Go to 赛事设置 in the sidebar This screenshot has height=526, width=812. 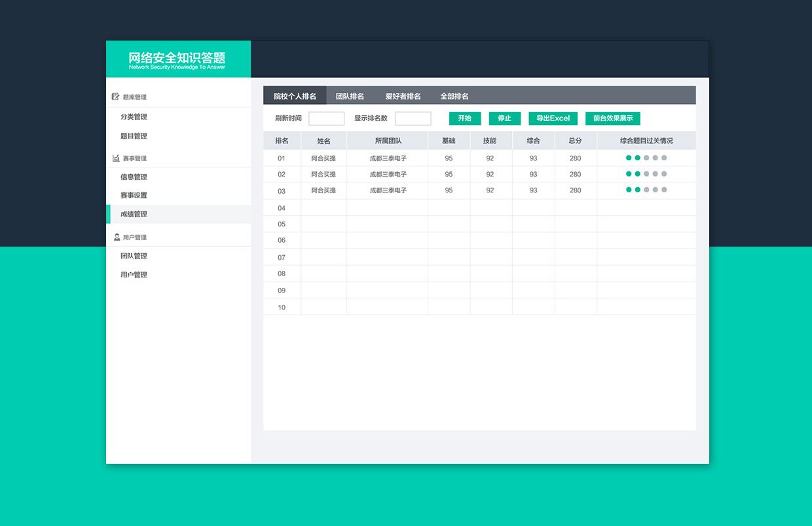pyautogui.click(x=134, y=196)
